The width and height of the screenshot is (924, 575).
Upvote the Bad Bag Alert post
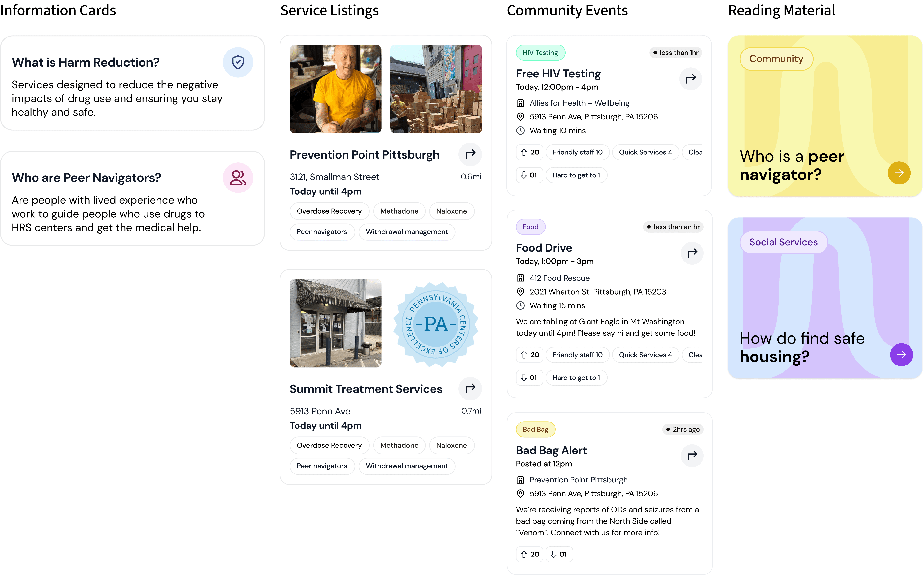click(x=529, y=554)
